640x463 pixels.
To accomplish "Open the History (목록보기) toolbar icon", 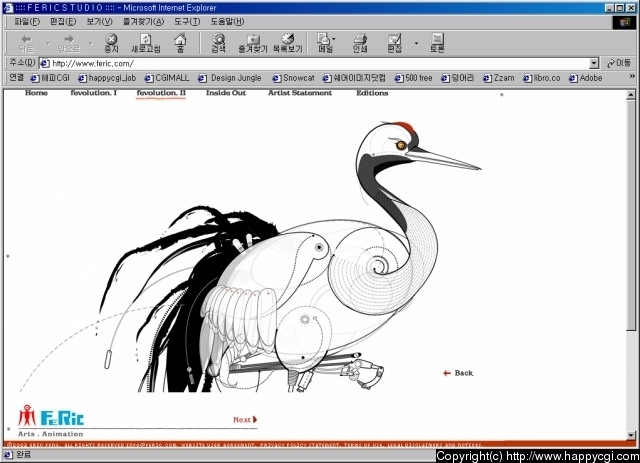I will (288, 43).
